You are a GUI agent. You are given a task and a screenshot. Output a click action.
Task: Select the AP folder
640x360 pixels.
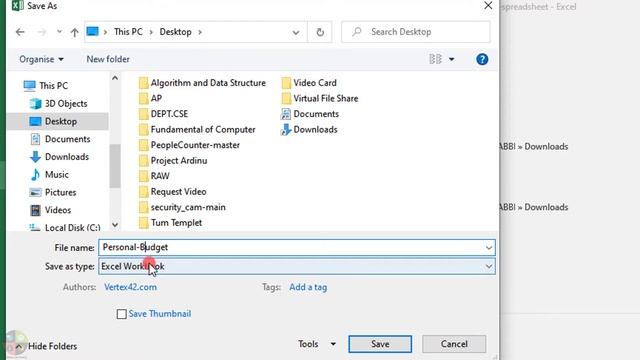point(150,98)
